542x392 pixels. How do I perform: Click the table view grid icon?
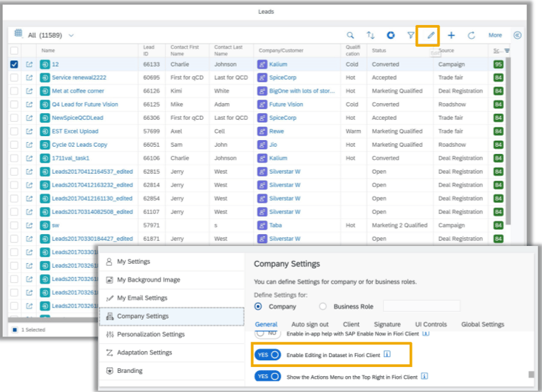[18, 33]
